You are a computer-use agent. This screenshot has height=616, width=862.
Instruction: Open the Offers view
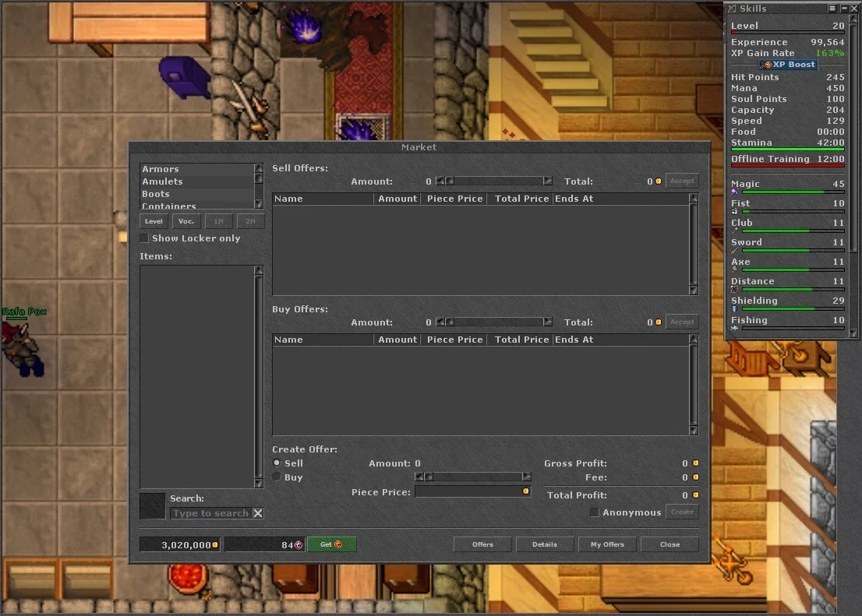[x=482, y=544]
